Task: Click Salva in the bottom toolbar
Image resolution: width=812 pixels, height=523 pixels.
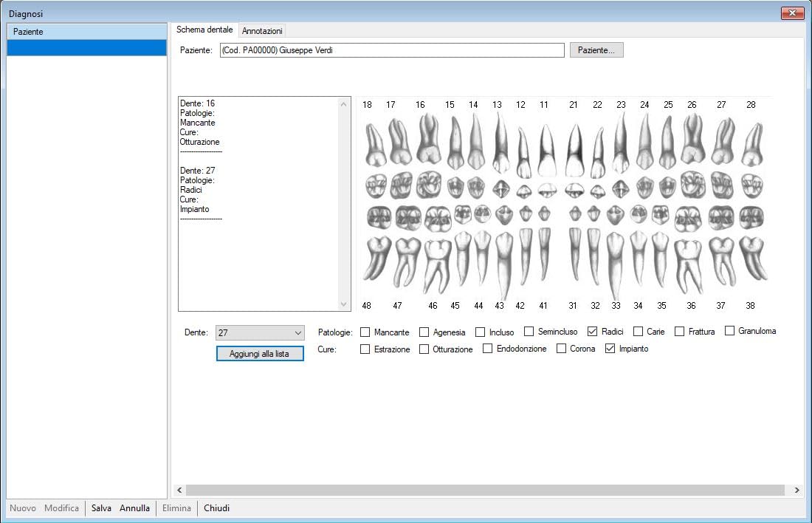Action: coord(101,508)
